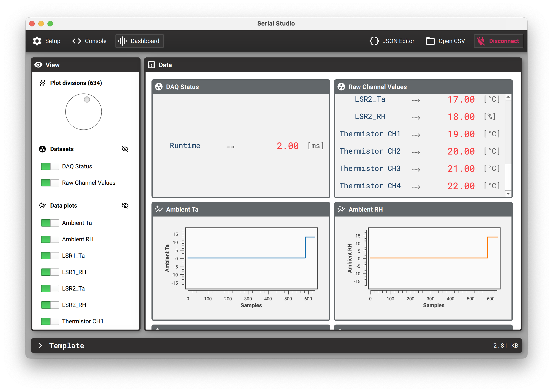
Task: Open the JSON Editor braces icon
Action: point(374,41)
